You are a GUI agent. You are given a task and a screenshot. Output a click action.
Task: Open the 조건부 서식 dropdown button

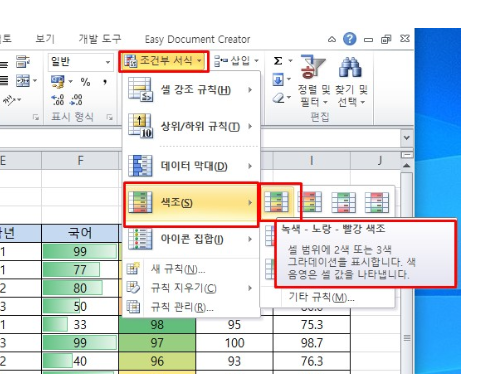163,61
